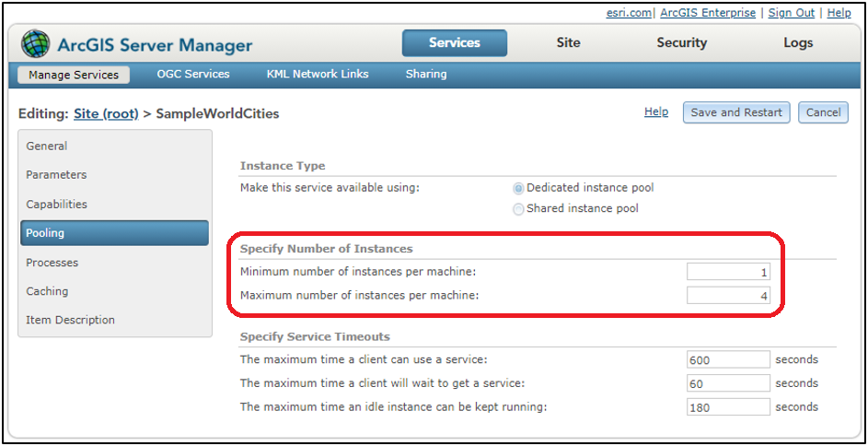The image size is (868, 446).
Task: Click the Maximum number of instances field
Action: click(x=728, y=297)
